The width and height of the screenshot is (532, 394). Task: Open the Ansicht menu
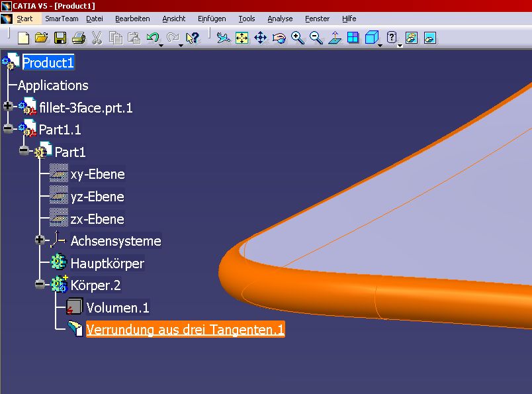174,19
